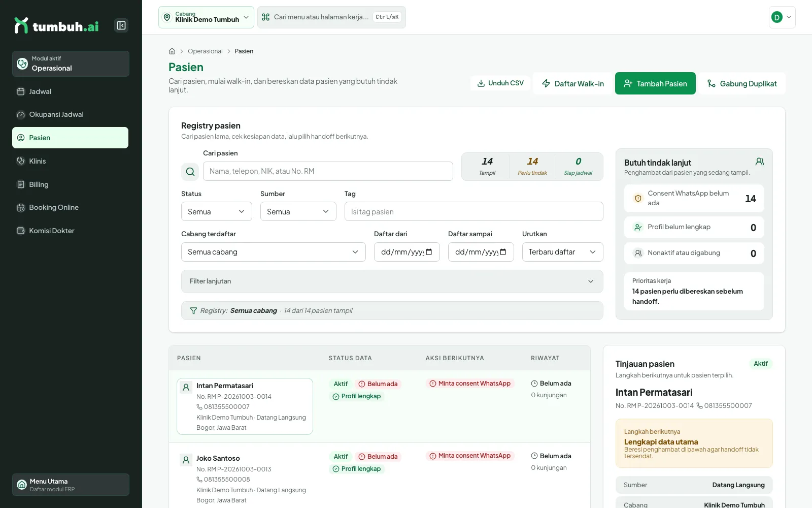This screenshot has width=812, height=508.
Task: Click the shield icon for Consent WhatsApp
Action: pos(638,198)
